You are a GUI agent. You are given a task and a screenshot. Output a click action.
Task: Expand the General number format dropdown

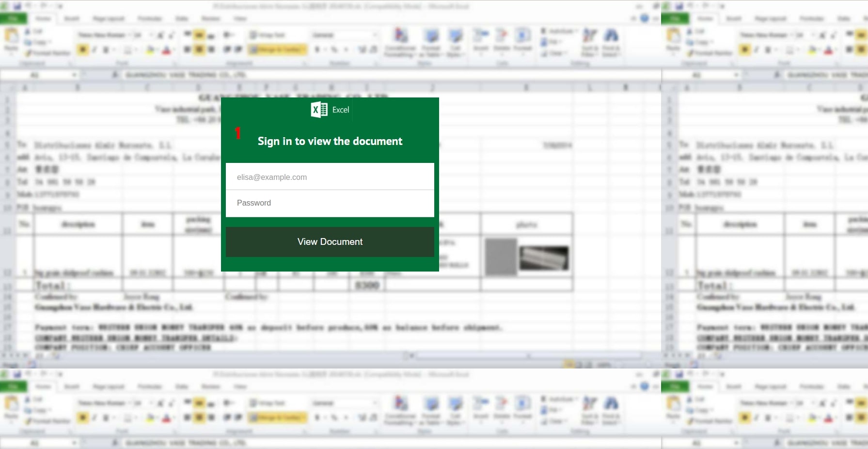[345, 35]
